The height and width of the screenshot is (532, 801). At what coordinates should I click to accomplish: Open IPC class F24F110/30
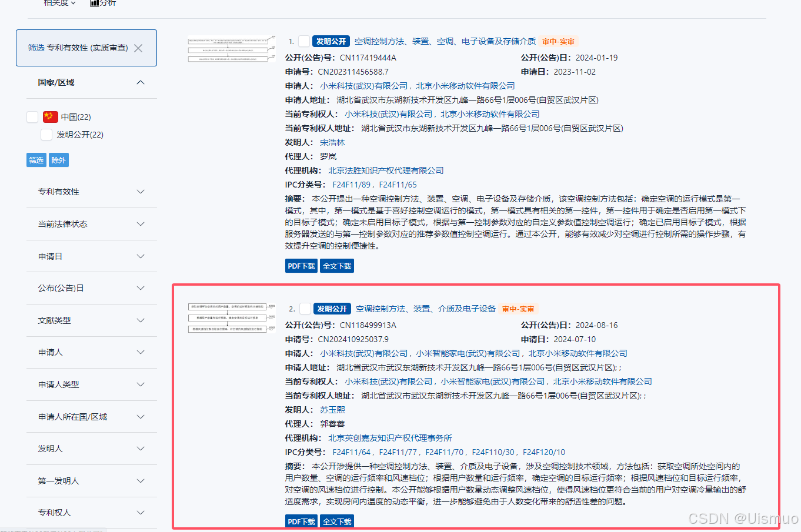pyautogui.click(x=493, y=452)
